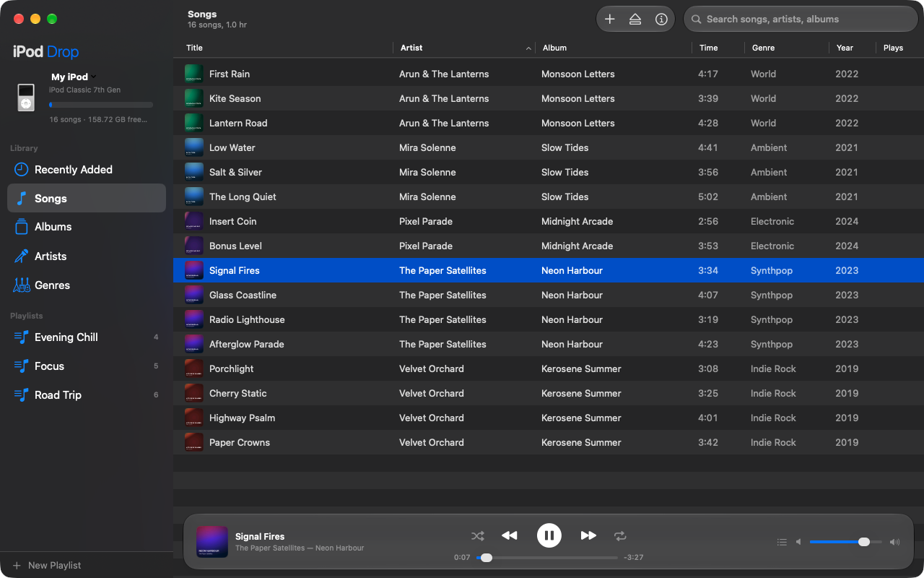Skip to the next track button
924x578 pixels.
coord(588,535)
